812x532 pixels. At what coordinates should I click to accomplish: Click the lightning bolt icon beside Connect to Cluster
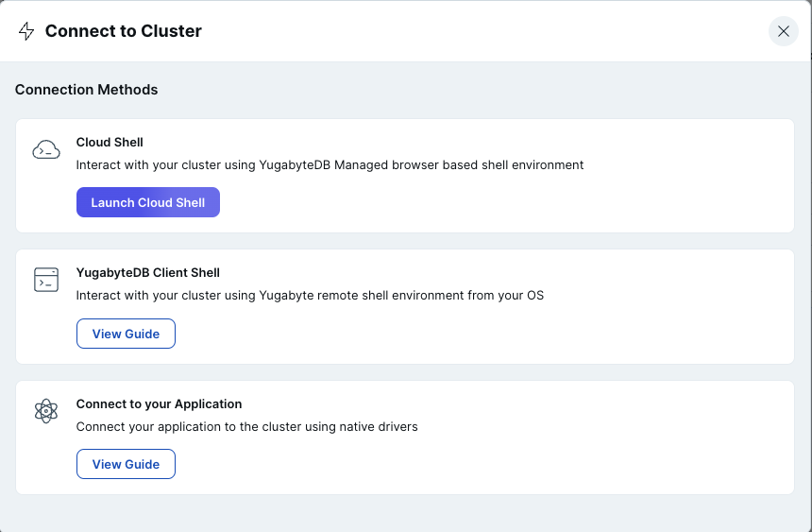[26, 31]
